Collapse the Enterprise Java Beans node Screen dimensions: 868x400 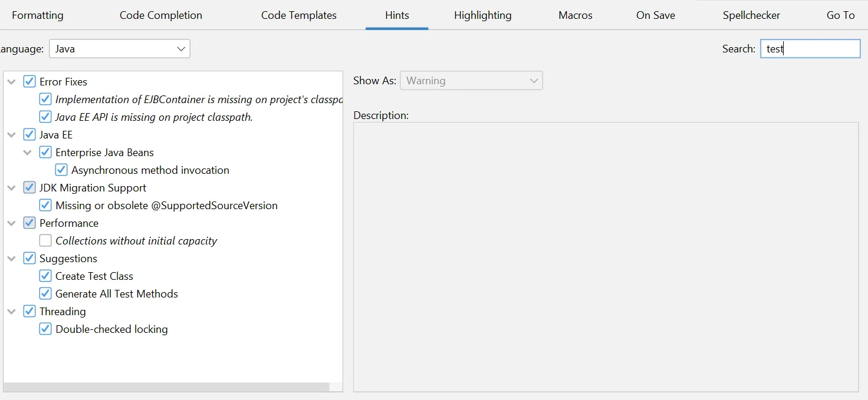click(x=28, y=153)
